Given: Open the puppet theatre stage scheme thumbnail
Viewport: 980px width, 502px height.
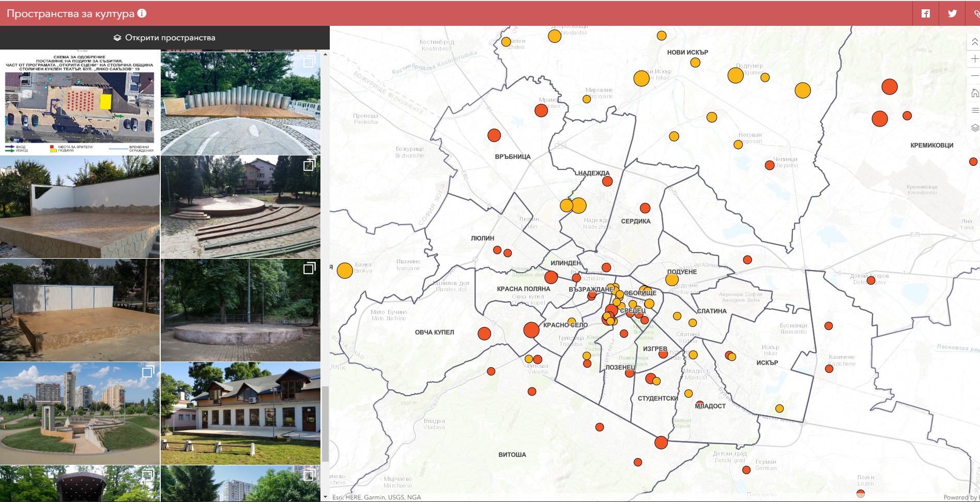Looking at the screenshot, I should tap(80, 102).
